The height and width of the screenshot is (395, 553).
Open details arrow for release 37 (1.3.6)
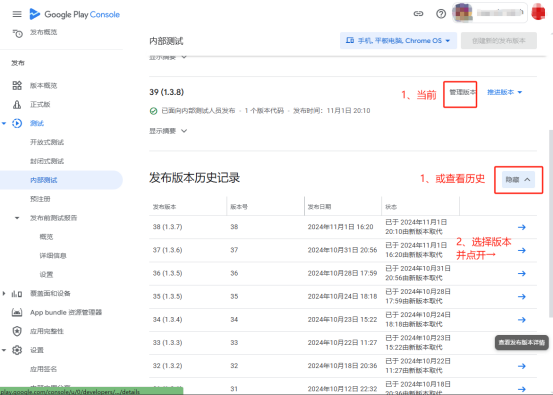click(522, 250)
